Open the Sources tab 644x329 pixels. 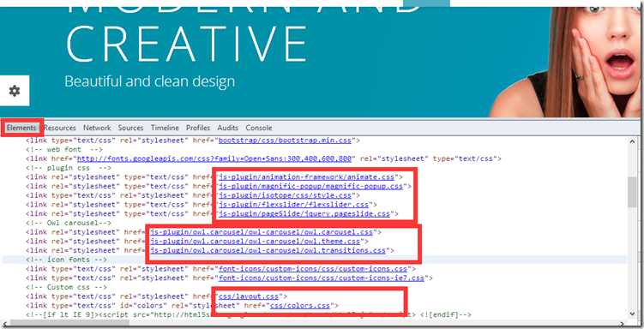[x=130, y=128]
